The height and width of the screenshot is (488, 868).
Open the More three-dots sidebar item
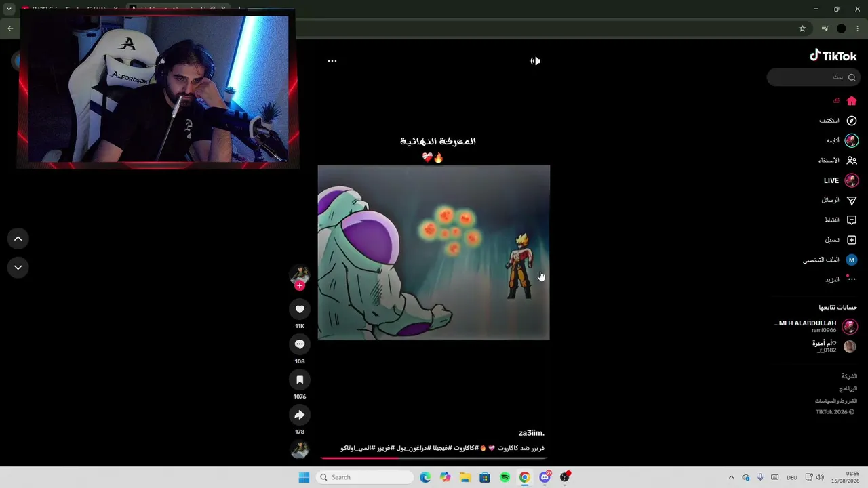click(842, 279)
